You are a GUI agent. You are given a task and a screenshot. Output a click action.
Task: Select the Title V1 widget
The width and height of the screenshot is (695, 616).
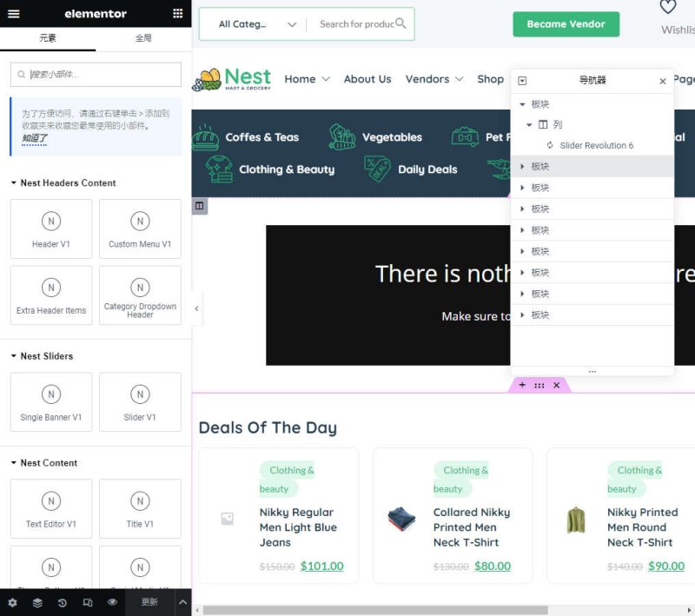coord(140,509)
